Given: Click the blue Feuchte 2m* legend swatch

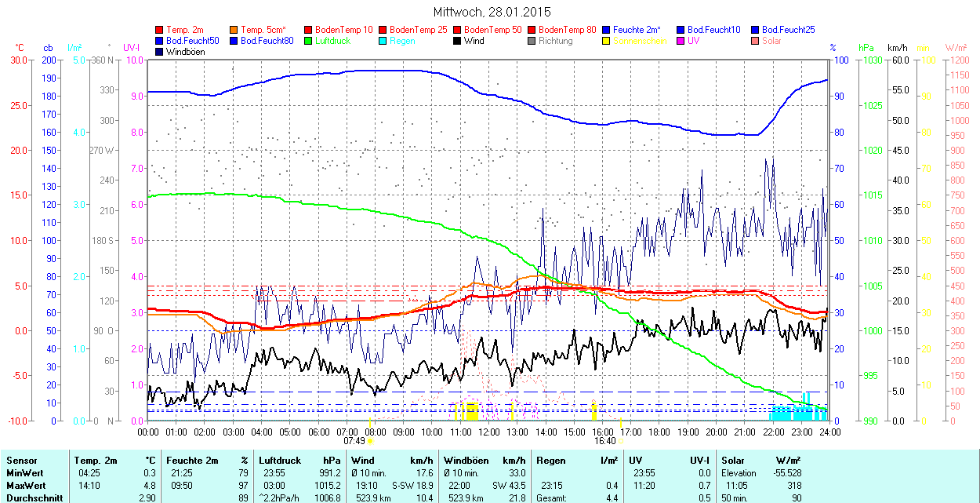Looking at the screenshot, I should [x=605, y=30].
